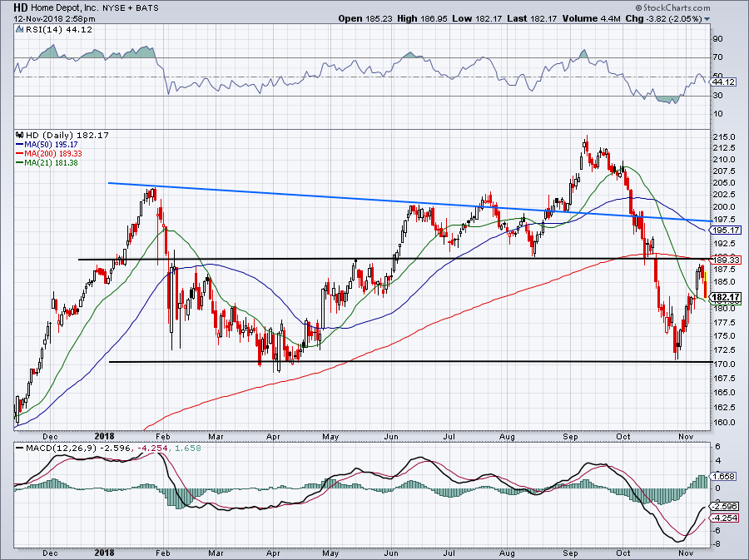Image resolution: width=749 pixels, height=560 pixels.
Task: Click 'May' on the price panel date axis
Action: pos(330,436)
